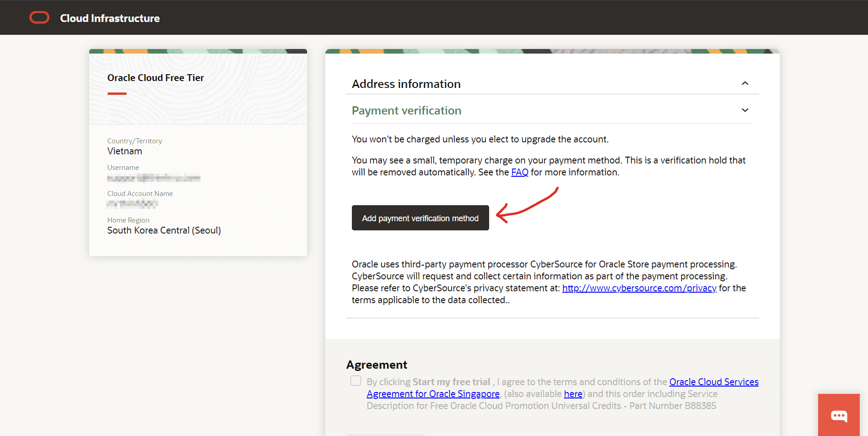The height and width of the screenshot is (436, 868).
Task: Open Oracle Cloud Services agreement link
Action: click(x=714, y=382)
